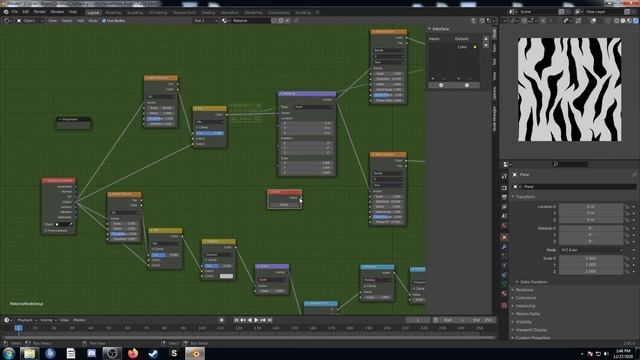Click the Scene selector field
The width and height of the screenshot is (640, 360).
point(538,12)
